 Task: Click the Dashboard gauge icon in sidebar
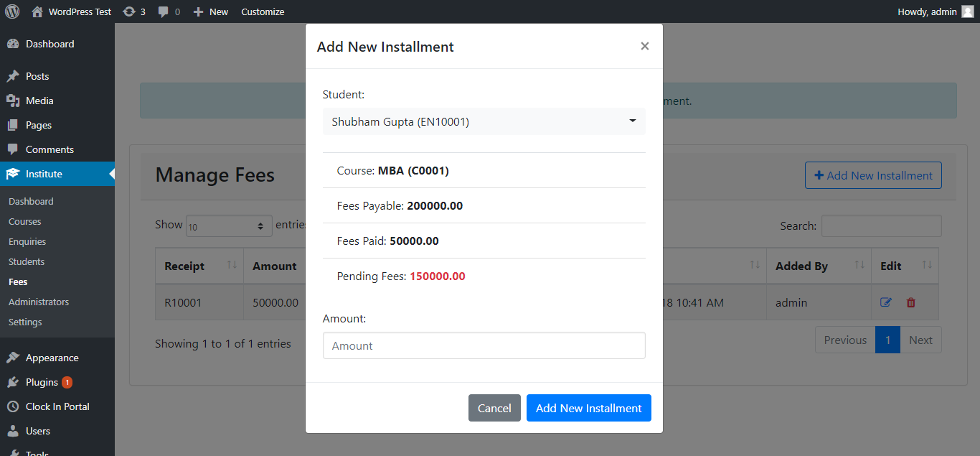pos(13,44)
